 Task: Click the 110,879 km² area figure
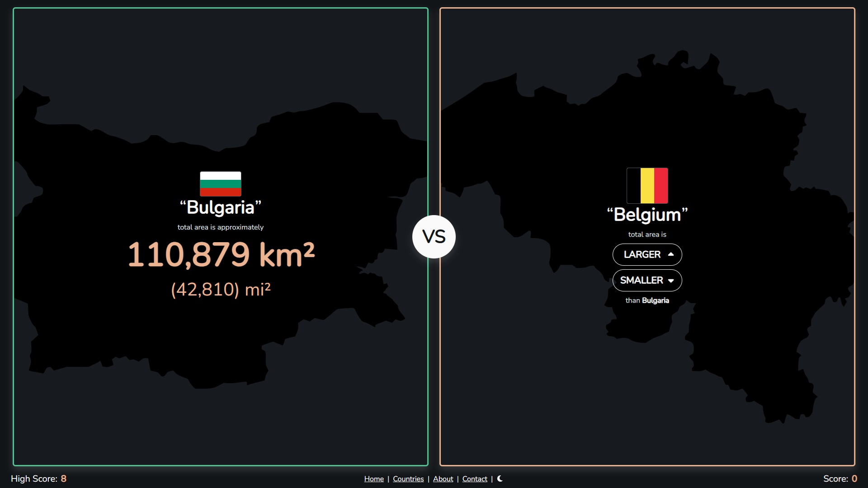tap(221, 254)
